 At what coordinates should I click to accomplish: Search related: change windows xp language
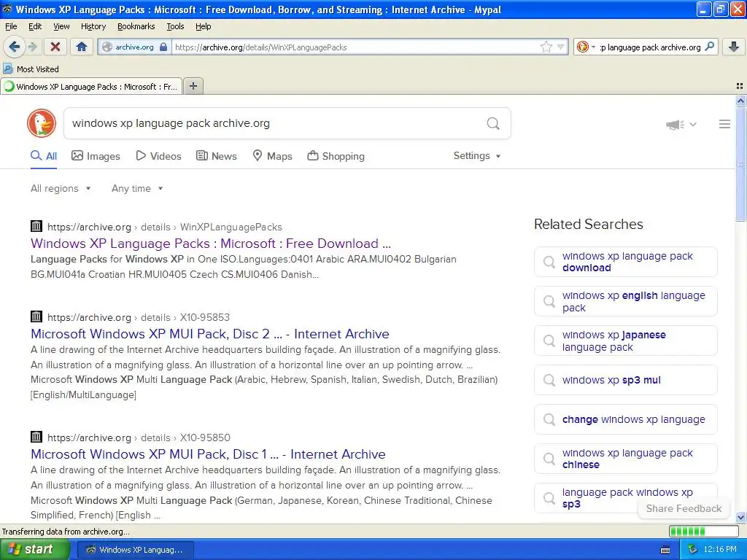pos(625,419)
